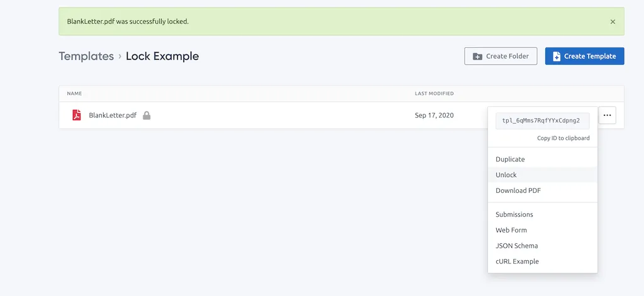Go to Templates breadcrumb link

pos(86,56)
